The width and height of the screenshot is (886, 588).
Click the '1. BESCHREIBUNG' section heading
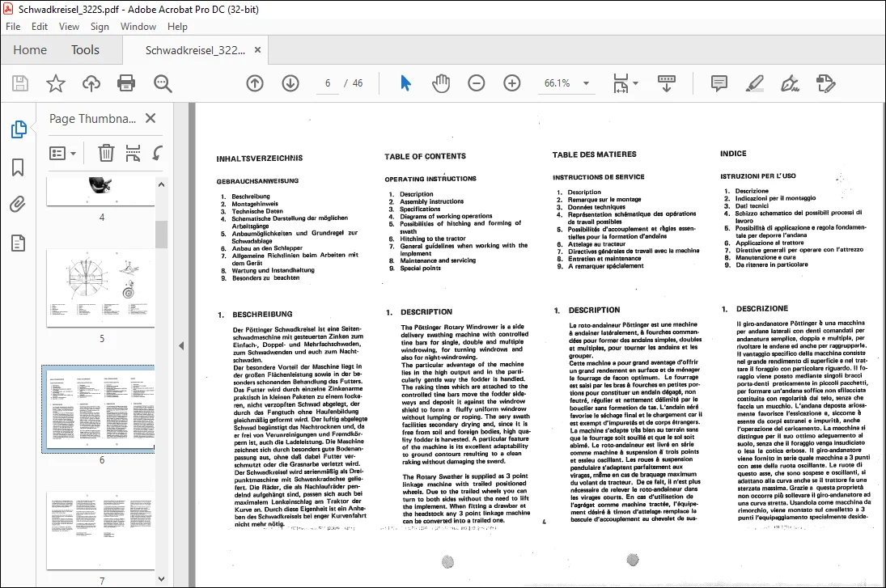pos(256,315)
